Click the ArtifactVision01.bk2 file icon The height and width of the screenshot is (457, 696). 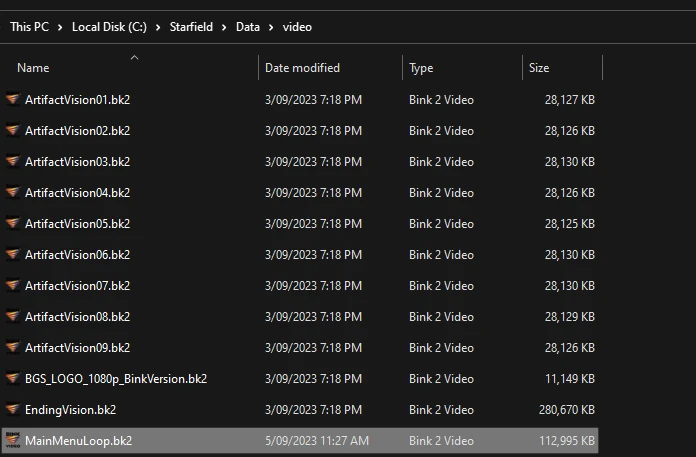click(x=12, y=100)
